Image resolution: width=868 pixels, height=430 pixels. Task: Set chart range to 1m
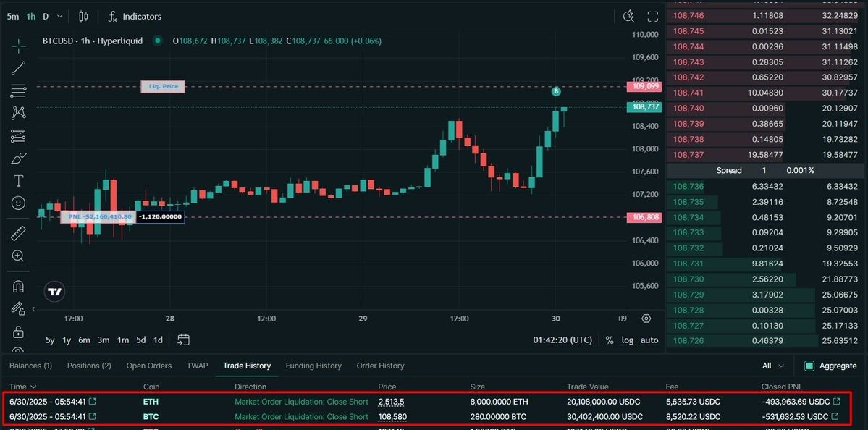[123, 340]
